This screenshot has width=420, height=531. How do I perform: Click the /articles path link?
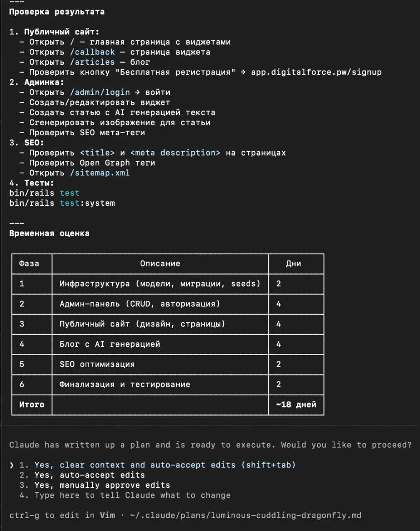click(92, 62)
